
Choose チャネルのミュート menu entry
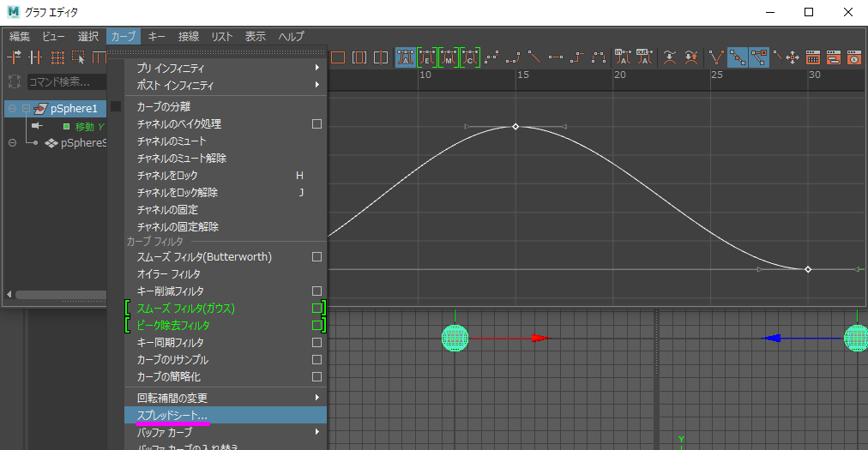226,141
